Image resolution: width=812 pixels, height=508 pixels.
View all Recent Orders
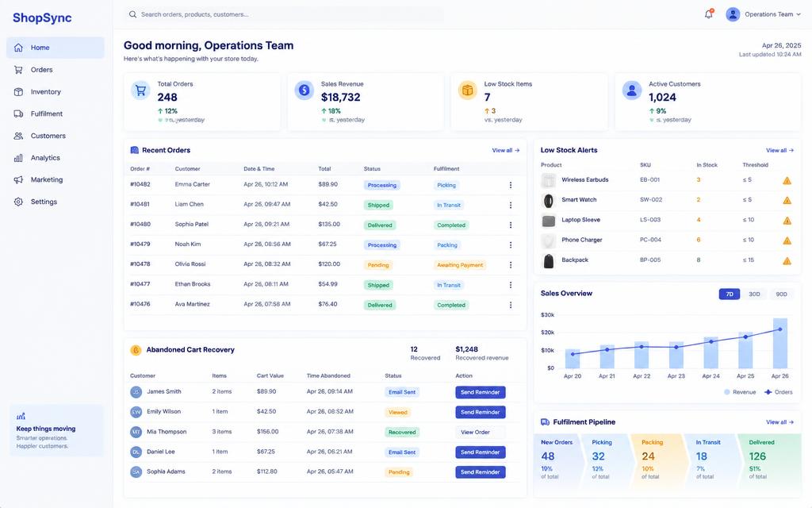505,150
